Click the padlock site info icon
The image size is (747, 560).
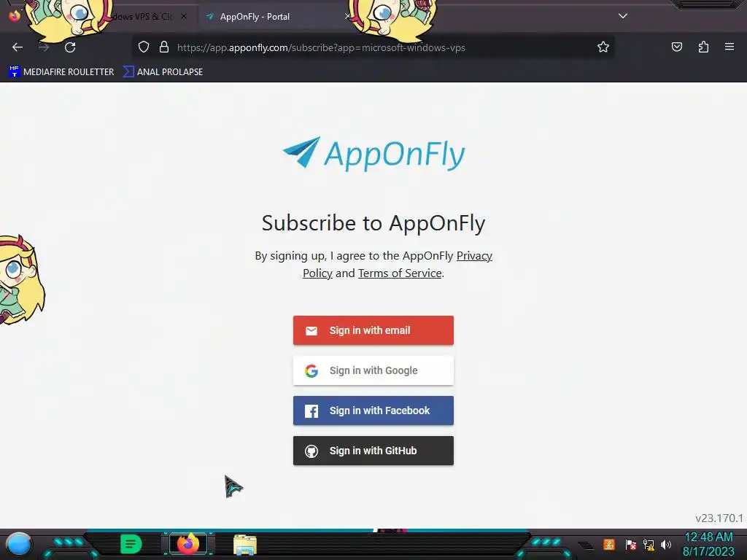164,47
